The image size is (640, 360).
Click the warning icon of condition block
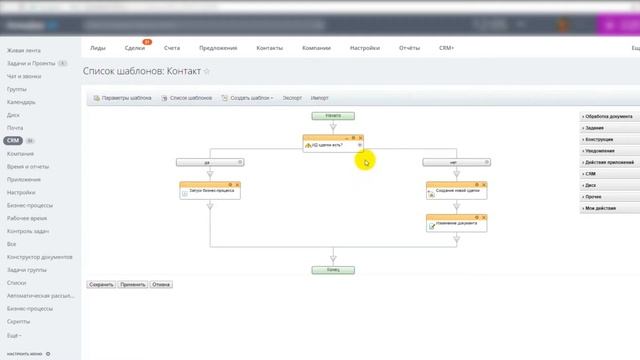pyautogui.click(x=308, y=145)
